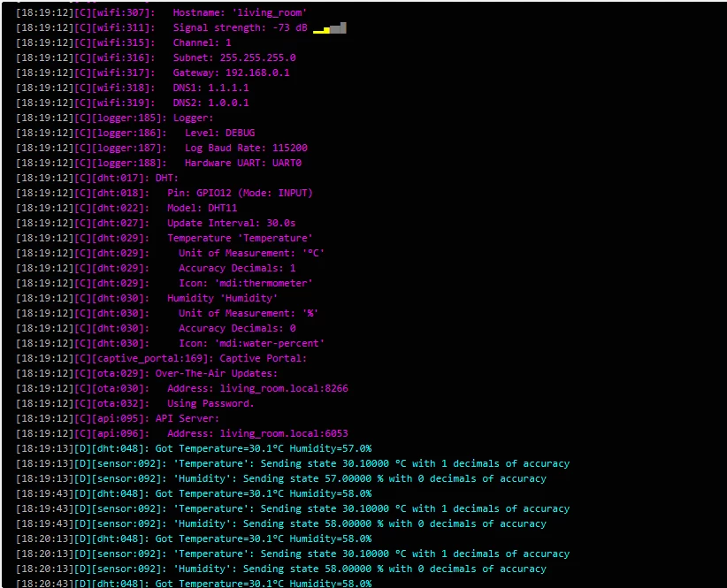Click the WiFi signal strength bars indicator
Image resolution: width=727 pixels, height=588 pixels.
pyautogui.click(x=330, y=28)
